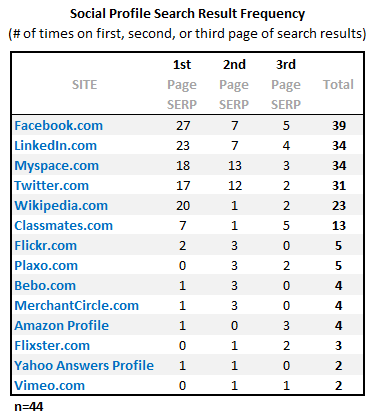The image size is (374, 417).
Task: Select Facebook's total value of 39
Action: point(339,126)
